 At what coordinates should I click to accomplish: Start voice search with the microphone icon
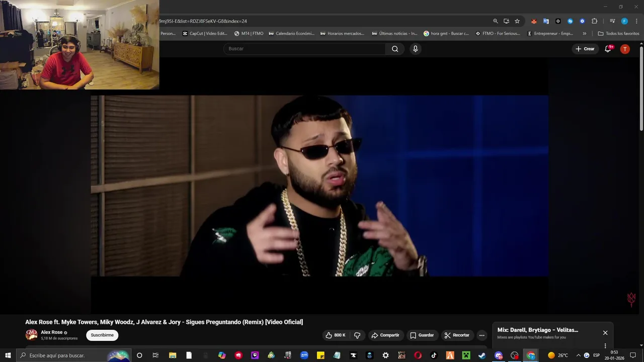[415, 49]
